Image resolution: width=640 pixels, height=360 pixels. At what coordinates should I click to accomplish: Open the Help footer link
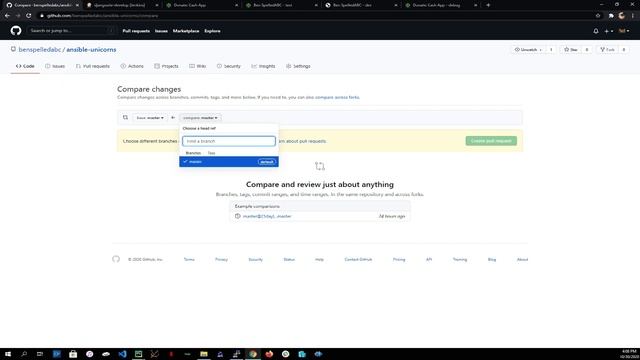click(319, 260)
